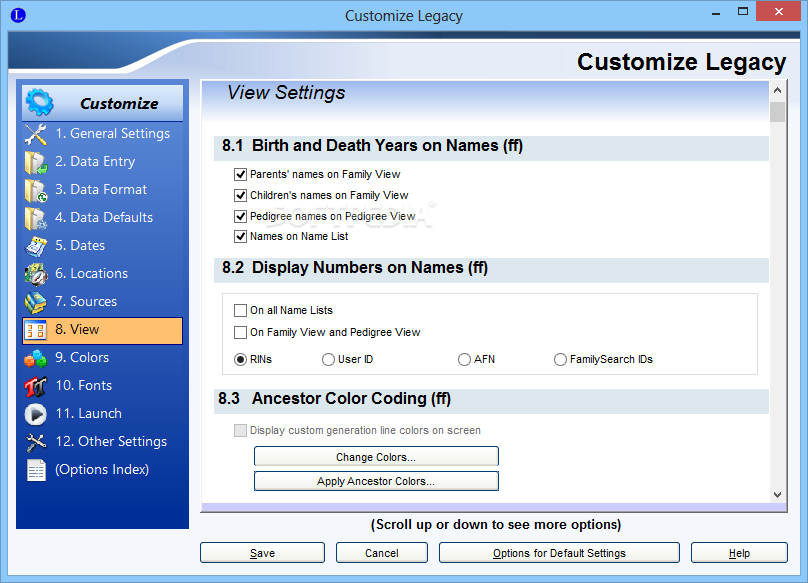Click the Fonts red T icon
808x583 pixels.
tap(36, 386)
